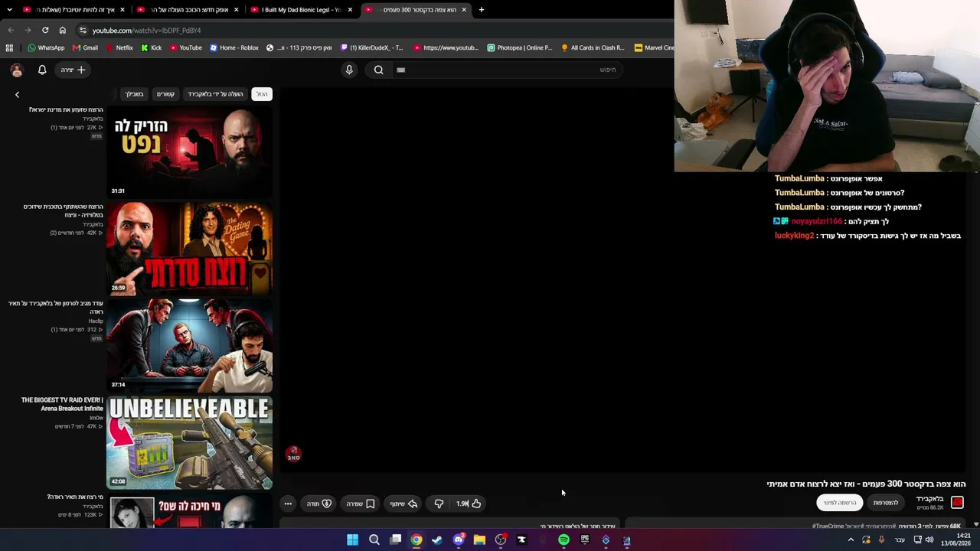
Task: Dislike the video with thumbs down
Action: [x=439, y=504]
